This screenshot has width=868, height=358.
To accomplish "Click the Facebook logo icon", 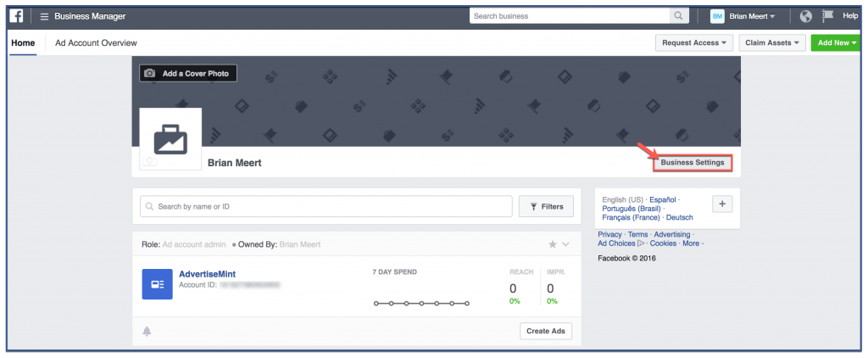I will 17,16.
